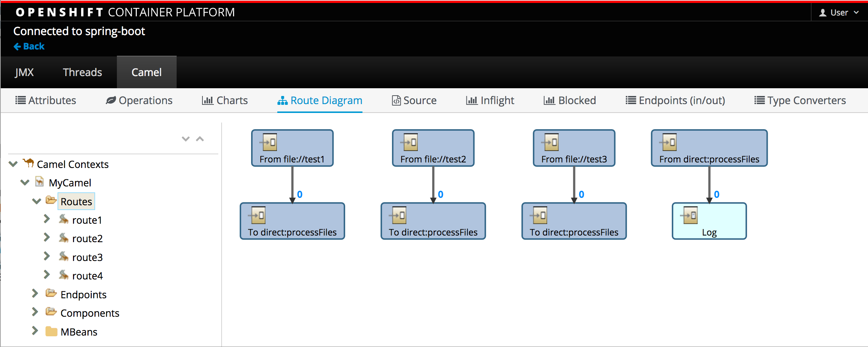Viewport: 868px width, 347px height.
Task: Open the Type Converters tab
Action: 800,100
